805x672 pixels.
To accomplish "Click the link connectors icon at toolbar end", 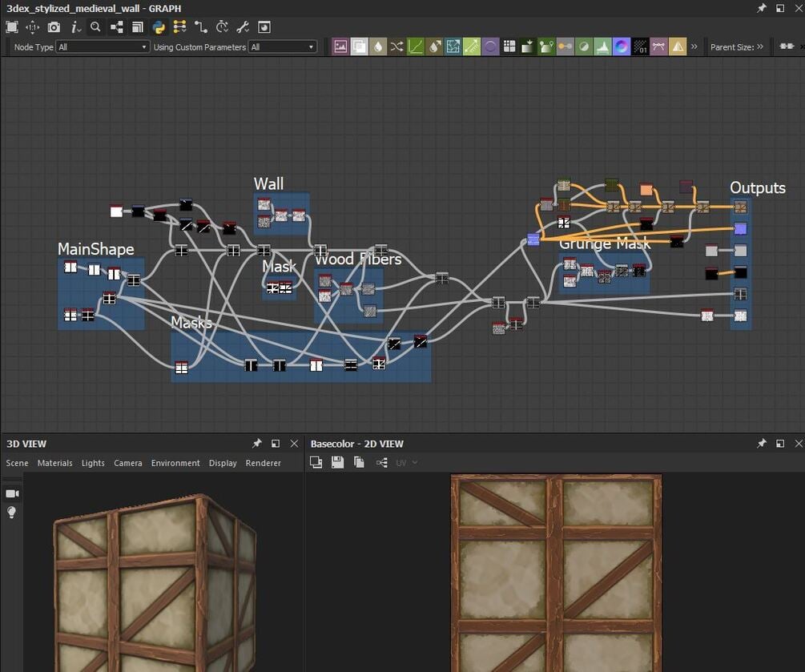I will pyautogui.click(x=787, y=46).
